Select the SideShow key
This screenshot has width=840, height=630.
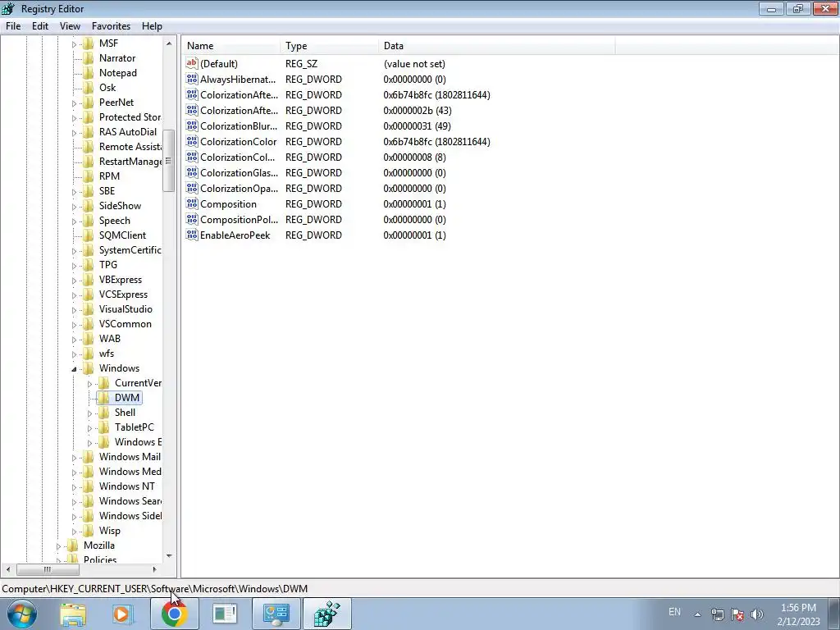pos(120,206)
